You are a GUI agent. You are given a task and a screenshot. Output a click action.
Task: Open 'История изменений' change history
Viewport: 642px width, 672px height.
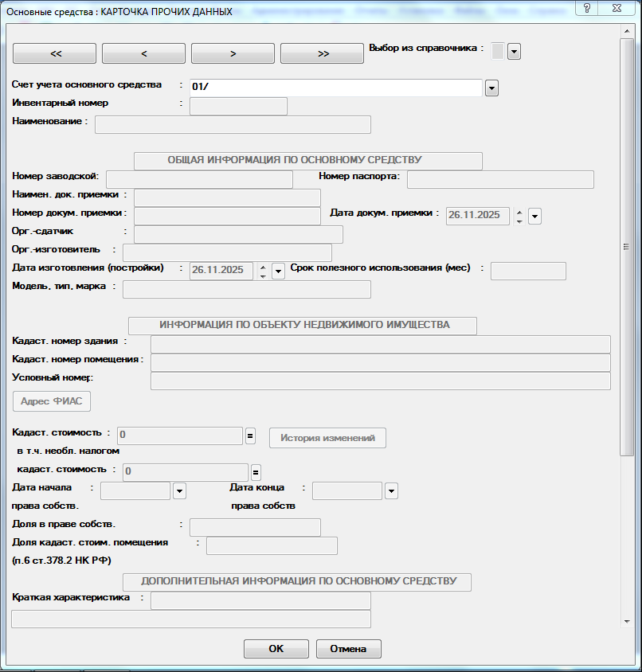pos(327,438)
